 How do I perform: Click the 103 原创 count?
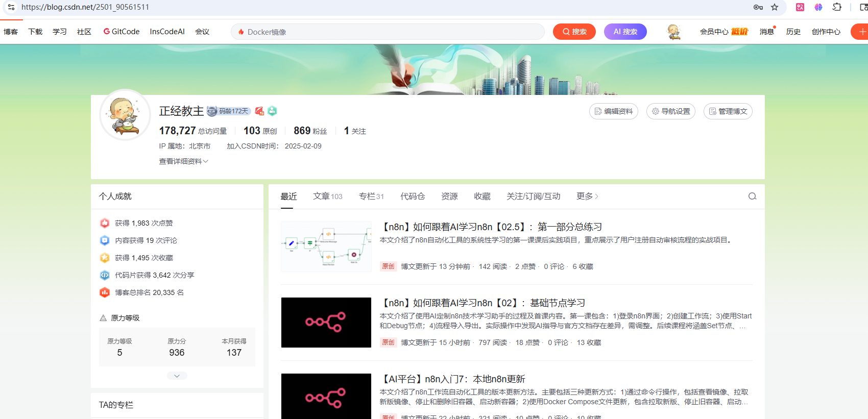[260, 131]
